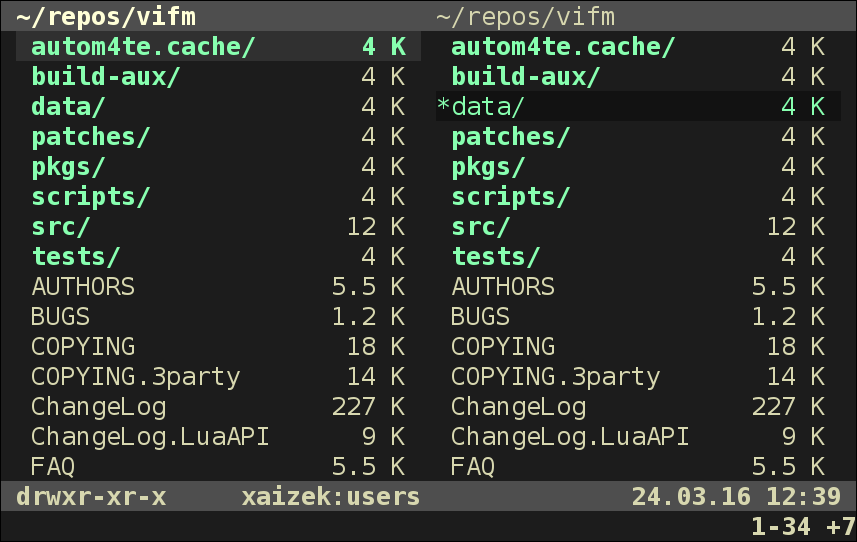Select src/ directory in the right pane

pos(638,227)
